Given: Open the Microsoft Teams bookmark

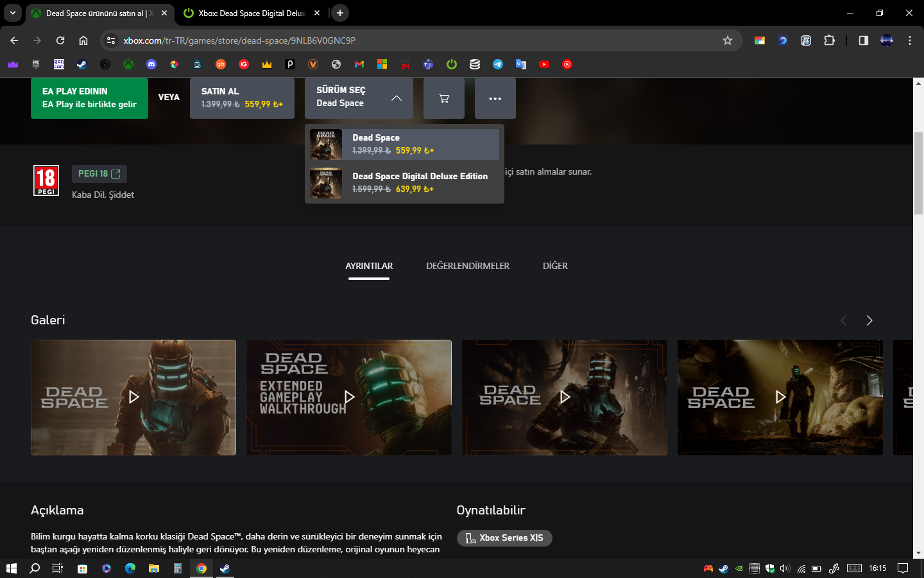Looking at the screenshot, I should click(x=429, y=64).
